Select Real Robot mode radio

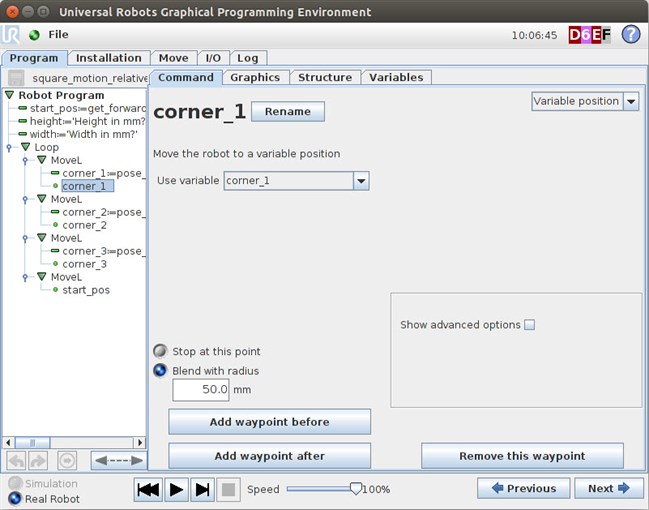click(15, 498)
